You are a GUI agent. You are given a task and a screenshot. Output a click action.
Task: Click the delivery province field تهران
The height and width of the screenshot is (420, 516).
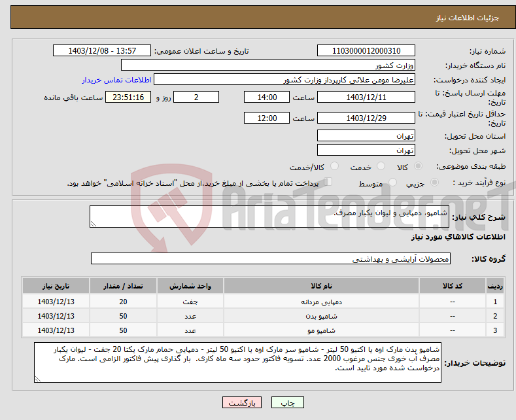click(x=366, y=135)
